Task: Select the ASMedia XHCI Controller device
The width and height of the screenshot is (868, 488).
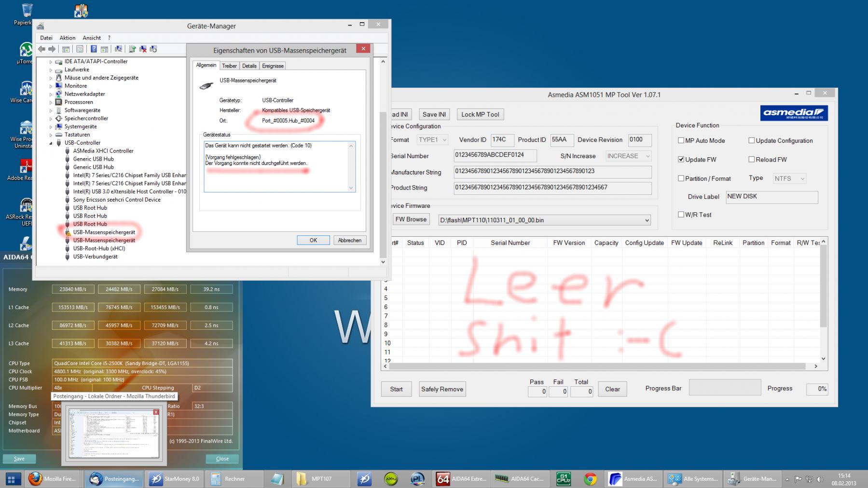Action: pos(103,151)
